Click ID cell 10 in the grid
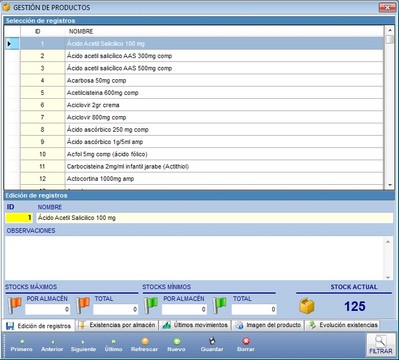Screen dimensions: 399x360 coord(42,154)
